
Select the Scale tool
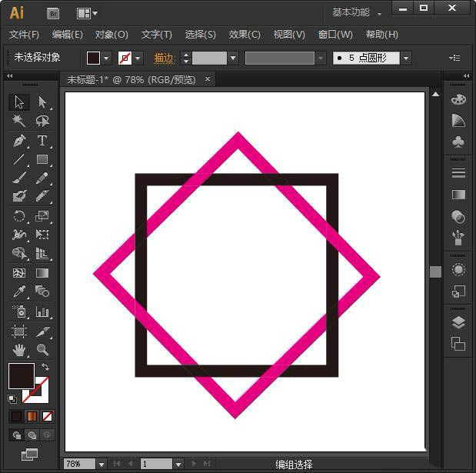point(42,216)
